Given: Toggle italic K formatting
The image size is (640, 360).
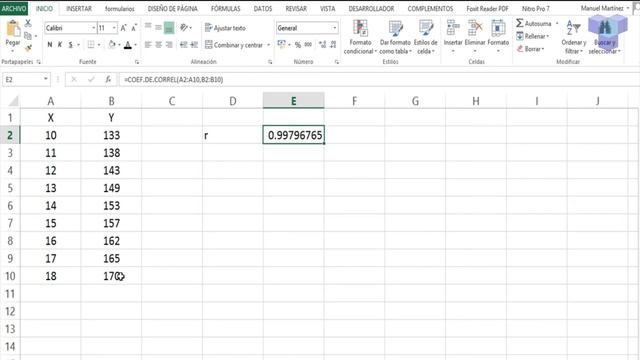Looking at the screenshot, I should (60, 44).
